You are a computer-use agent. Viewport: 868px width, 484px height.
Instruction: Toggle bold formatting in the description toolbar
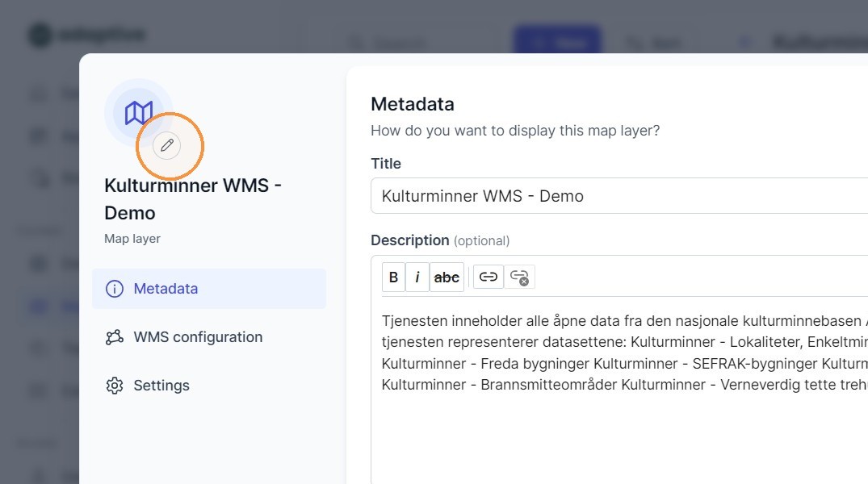[393, 277]
